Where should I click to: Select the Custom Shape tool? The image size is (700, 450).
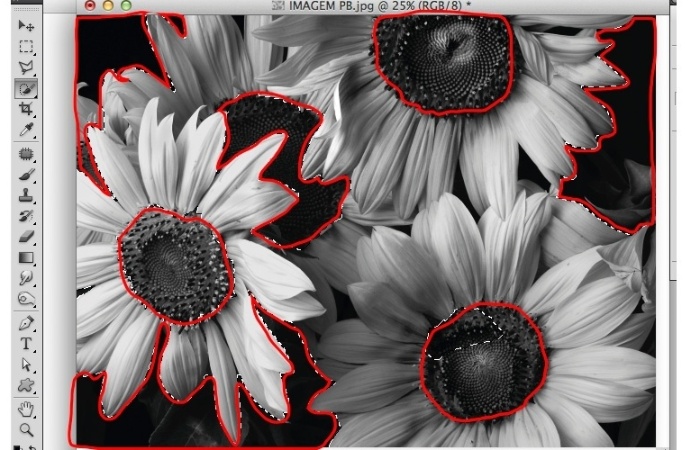pos(26,385)
